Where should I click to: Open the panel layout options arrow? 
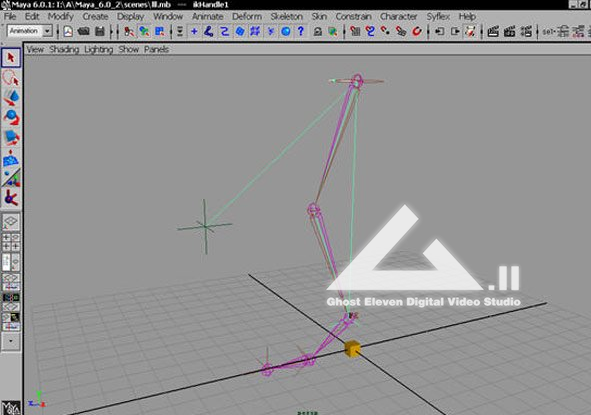pos(11,341)
